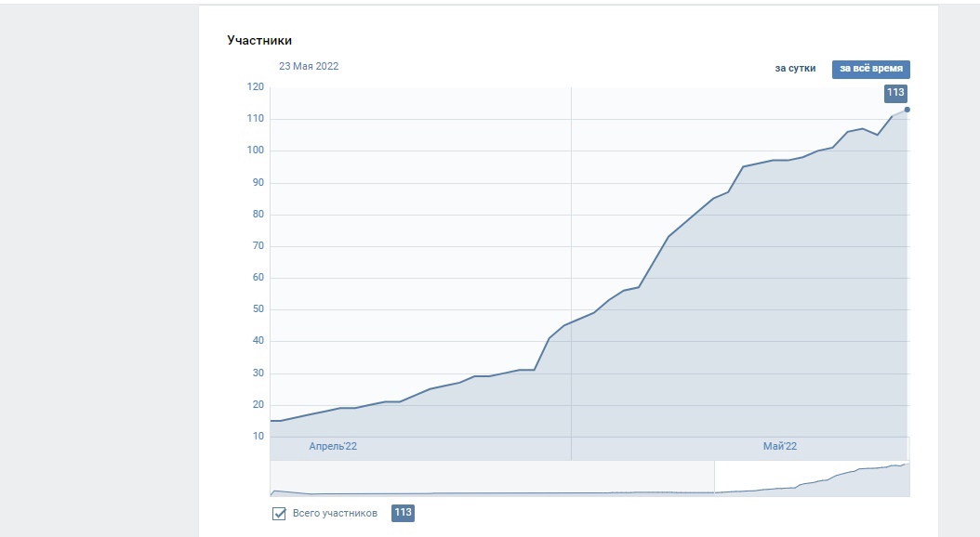Click the "Участники" chart heading
Image resolution: width=980 pixels, height=537 pixels.
coord(259,40)
